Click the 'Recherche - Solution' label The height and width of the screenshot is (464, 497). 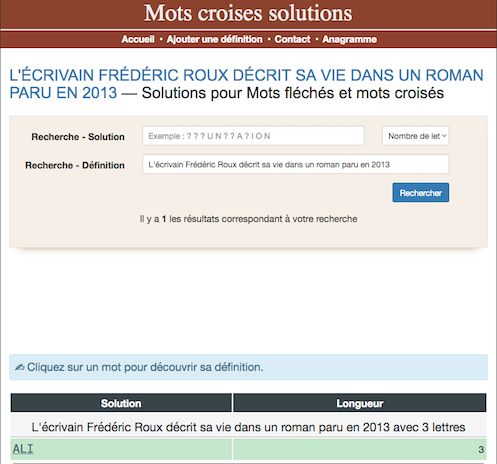pos(78,137)
